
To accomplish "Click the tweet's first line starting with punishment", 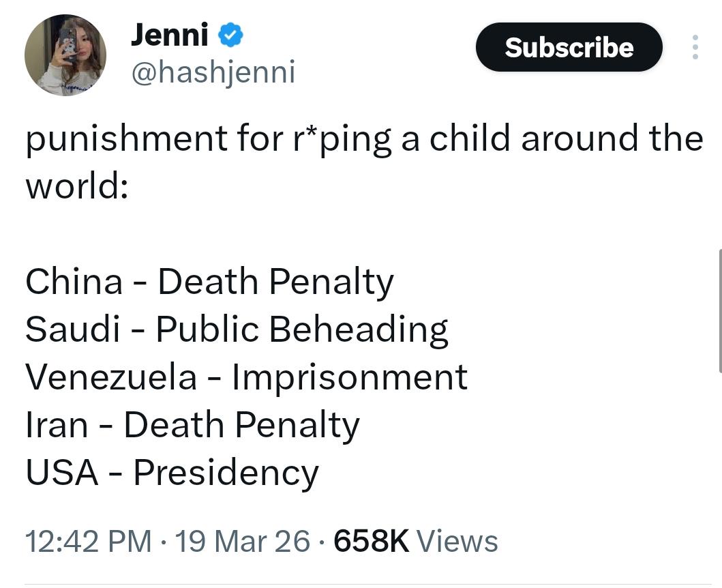I will 364,138.
